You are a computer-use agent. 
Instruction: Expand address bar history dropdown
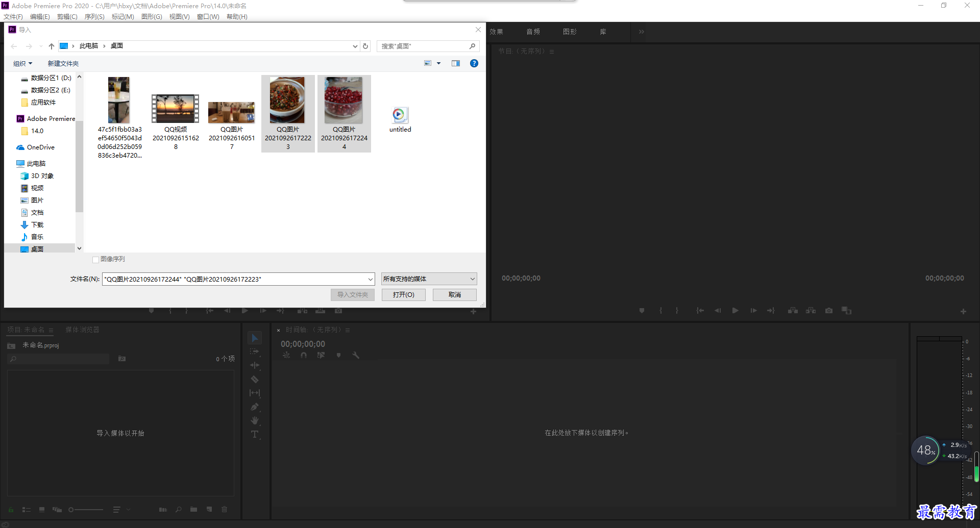coord(355,46)
